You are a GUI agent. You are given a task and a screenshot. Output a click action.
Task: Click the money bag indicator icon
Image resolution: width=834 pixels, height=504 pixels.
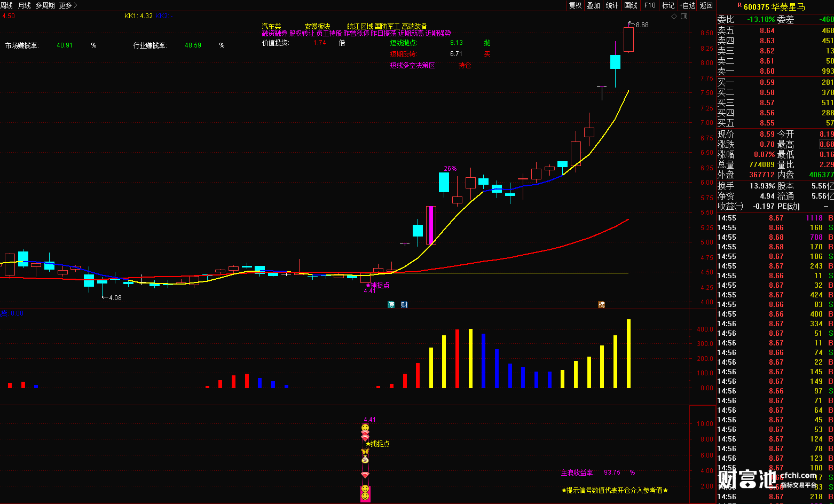(x=365, y=459)
